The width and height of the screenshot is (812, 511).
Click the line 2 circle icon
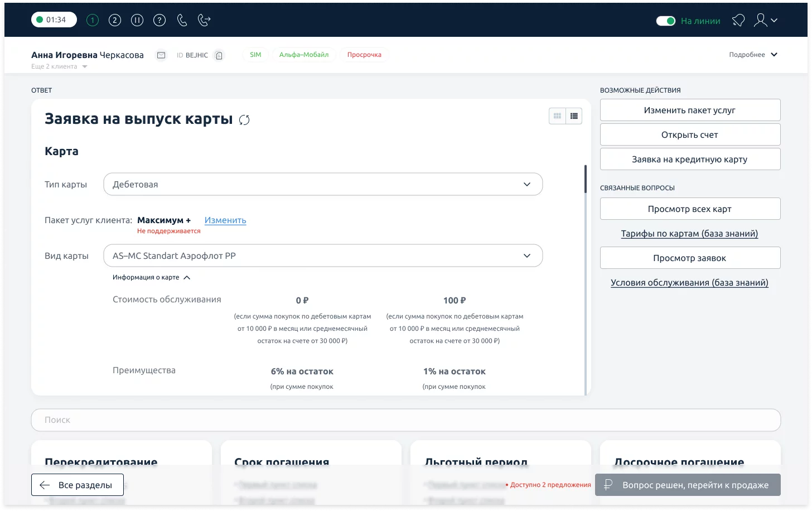[x=115, y=20]
